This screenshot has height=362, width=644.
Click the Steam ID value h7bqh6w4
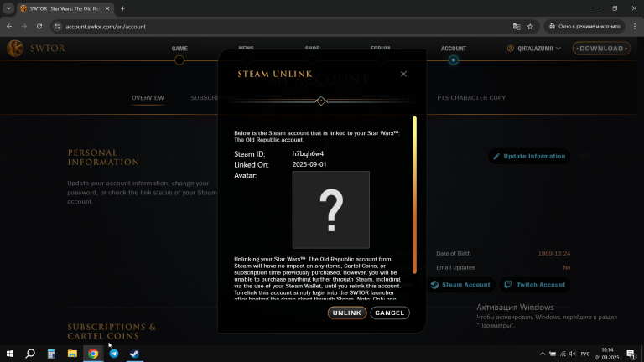point(308,153)
